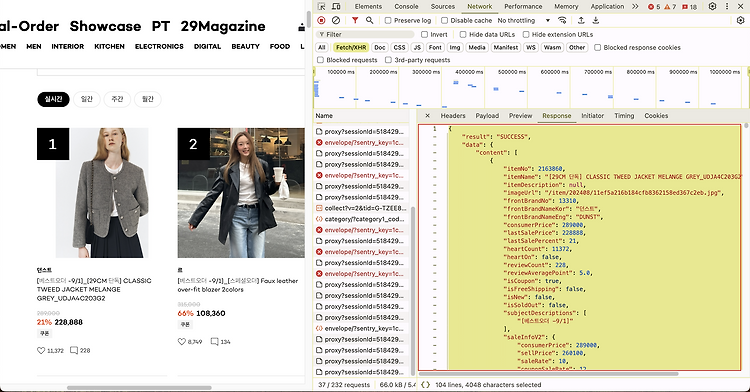
Task: Open the DevTools three-dot menu
Action: pos(727,7)
